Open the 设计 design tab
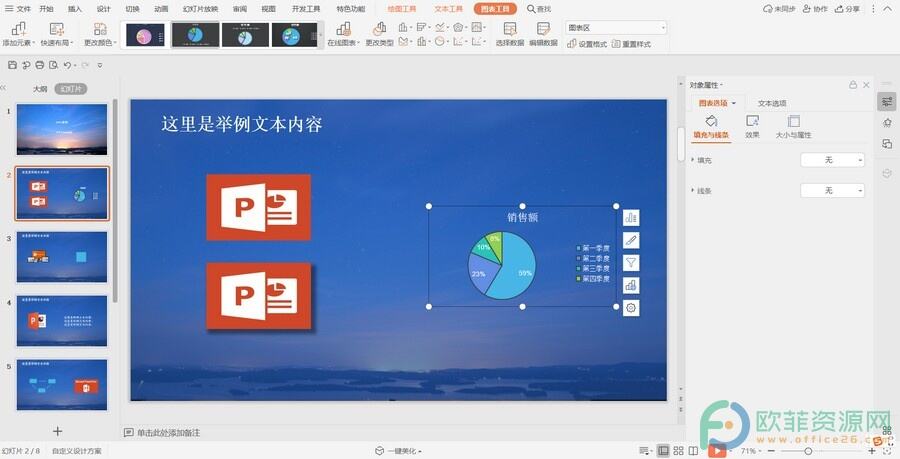This screenshot has width=900, height=459. pos(103,9)
